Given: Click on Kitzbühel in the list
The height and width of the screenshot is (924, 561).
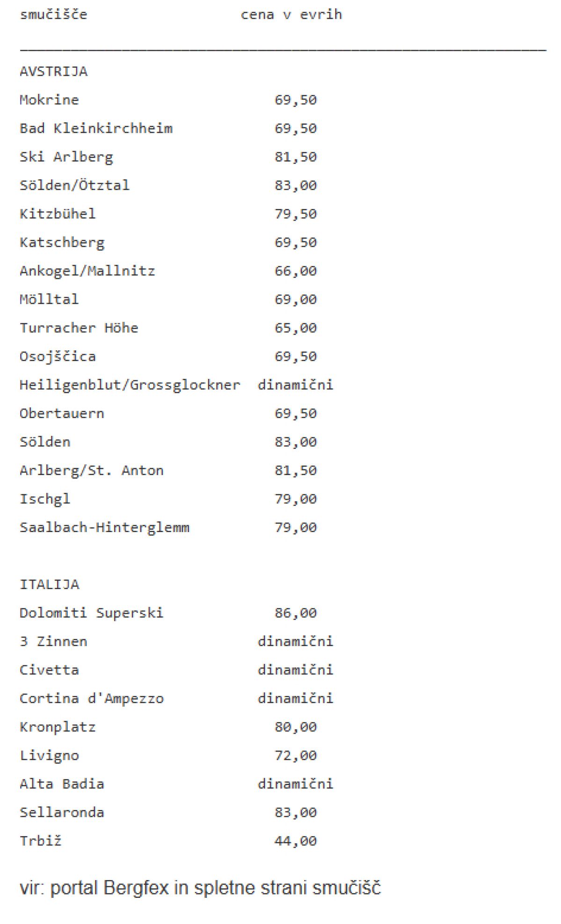Looking at the screenshot, I should tap(58, 214).
